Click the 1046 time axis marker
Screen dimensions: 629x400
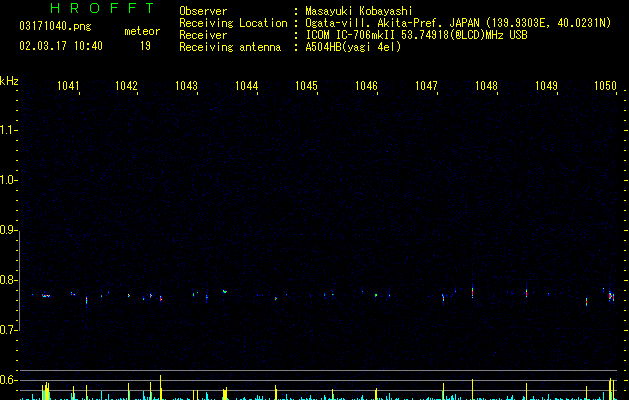[367, 85]
